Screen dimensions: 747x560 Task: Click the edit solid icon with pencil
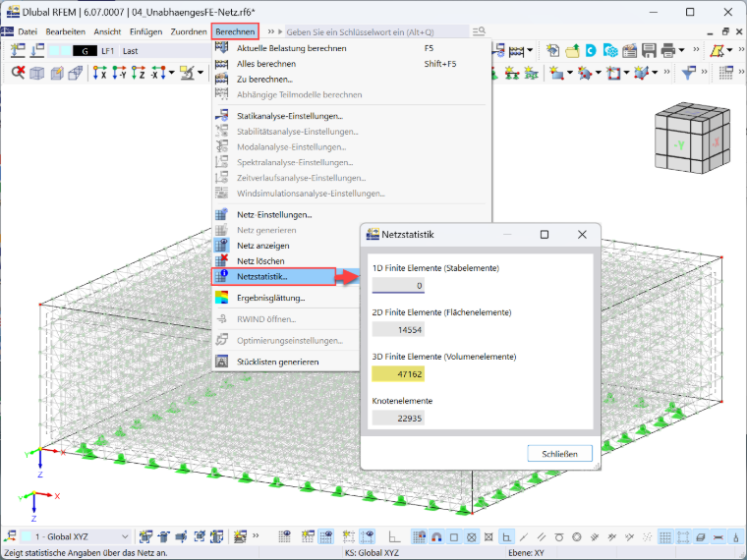point(57,73)
